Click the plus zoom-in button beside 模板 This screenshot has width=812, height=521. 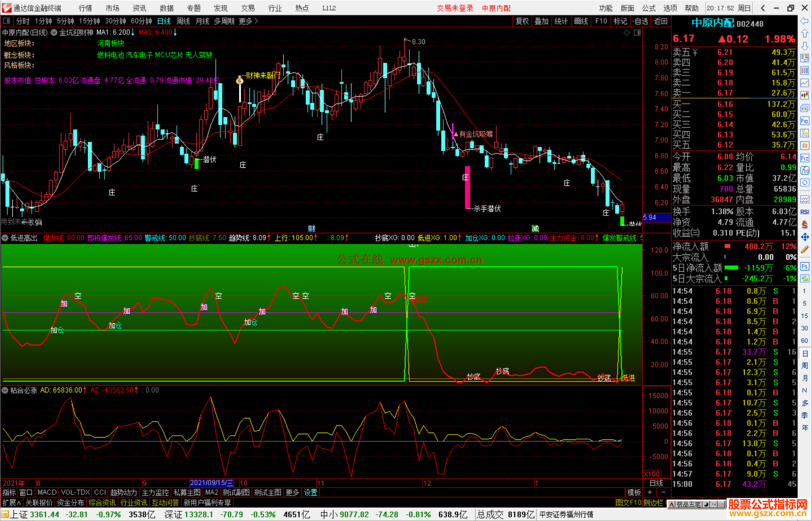tap(650, 492)
